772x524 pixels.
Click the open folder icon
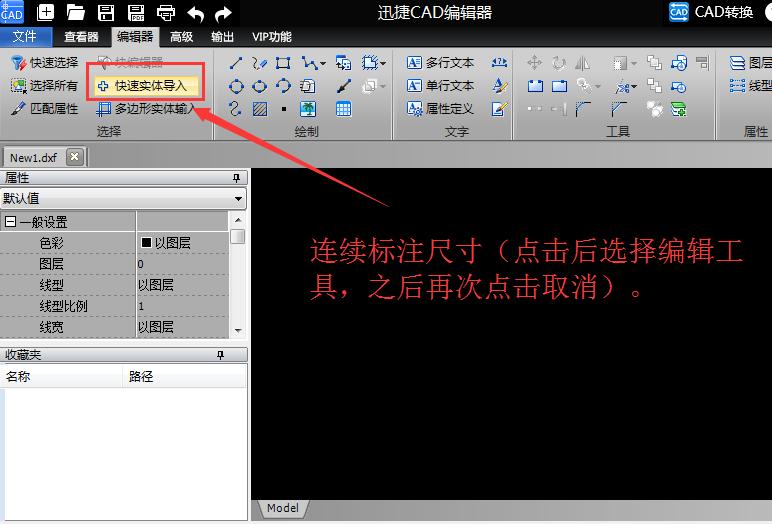pyautogui.click(x=75, y=12)
